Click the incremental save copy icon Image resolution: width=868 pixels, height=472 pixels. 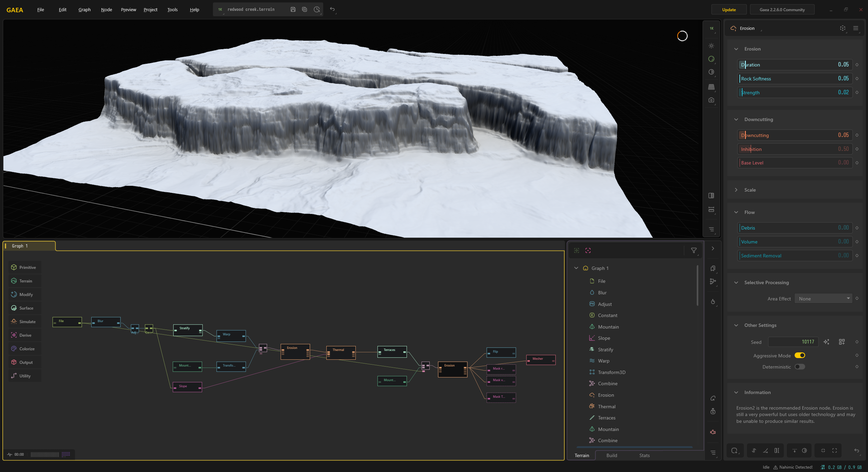tap(305, 9)
